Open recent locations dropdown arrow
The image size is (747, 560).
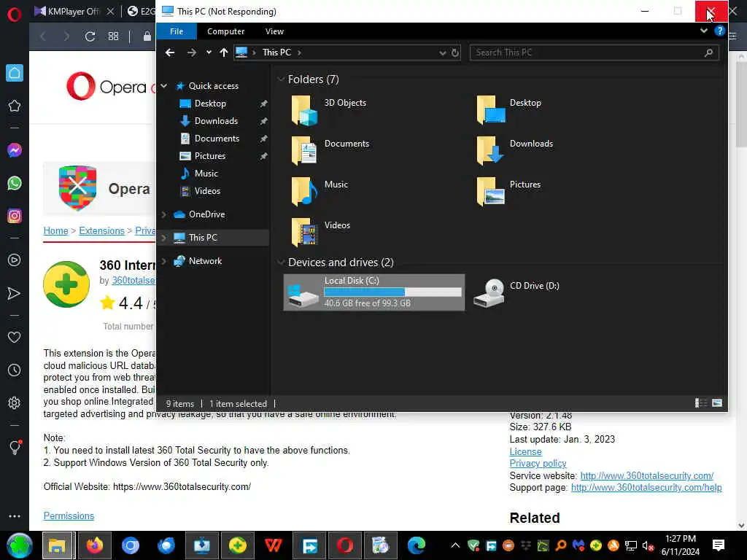[x=209, y=52]
